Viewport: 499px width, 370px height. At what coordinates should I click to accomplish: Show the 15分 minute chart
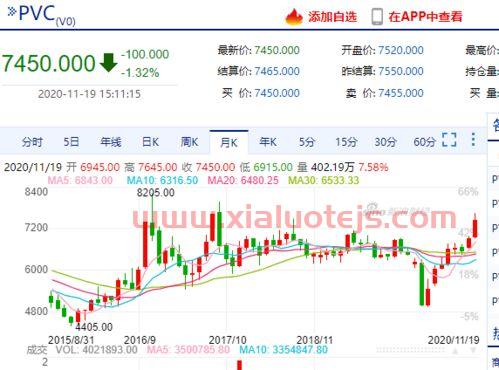point(346,142)
